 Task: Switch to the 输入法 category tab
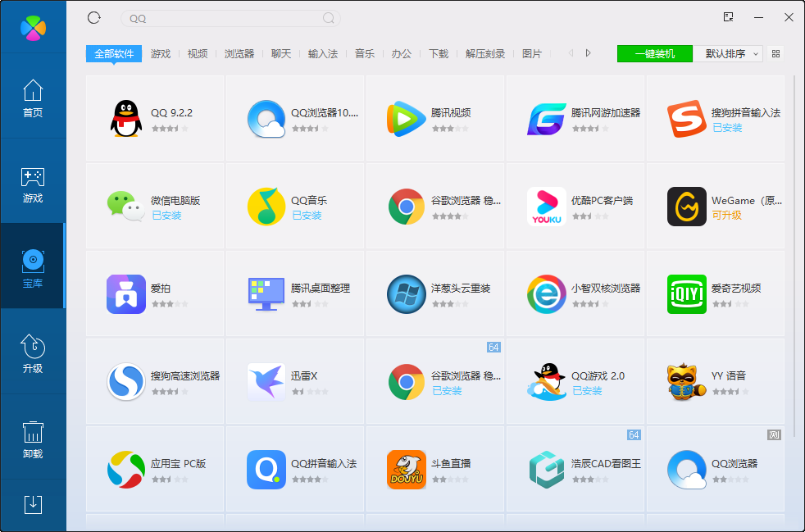[x=323, y=53]
